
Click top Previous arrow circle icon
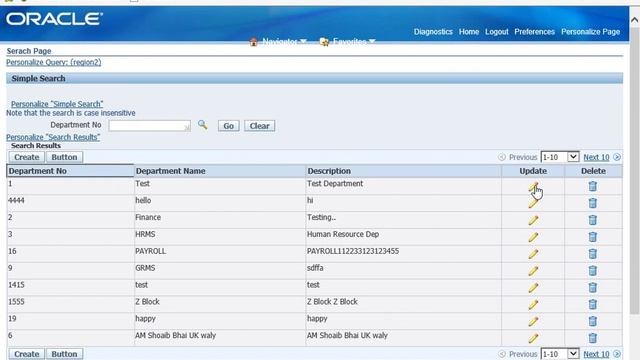coord(502,157)
